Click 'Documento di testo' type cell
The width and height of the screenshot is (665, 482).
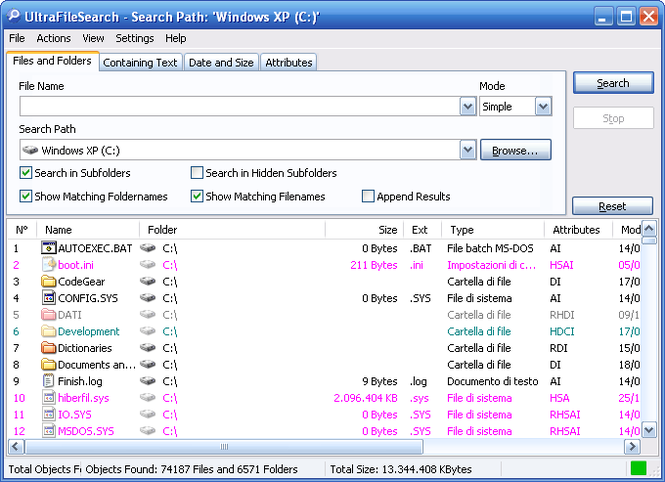tap(492, 381)
